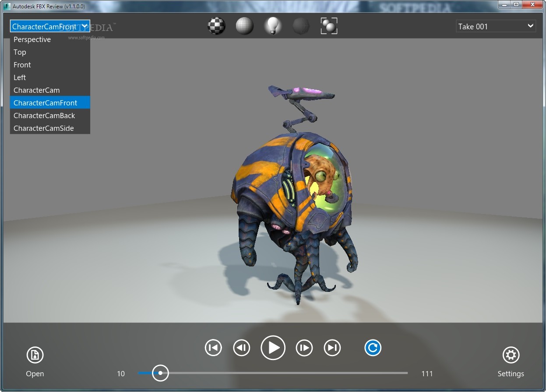The height and width of the screenshot is (392, 546).
Task: Expand the Take 001 dropdown
Action: (x=496, y=26)
